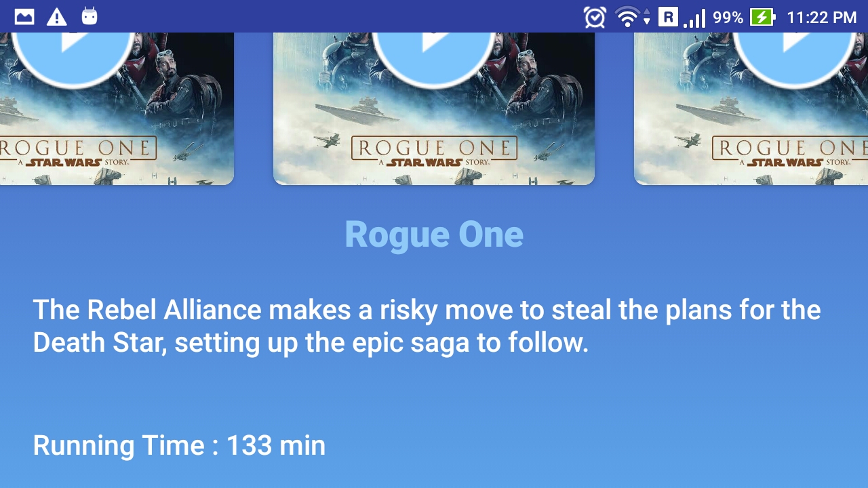Tap the charging battery icon

(763, 17)
